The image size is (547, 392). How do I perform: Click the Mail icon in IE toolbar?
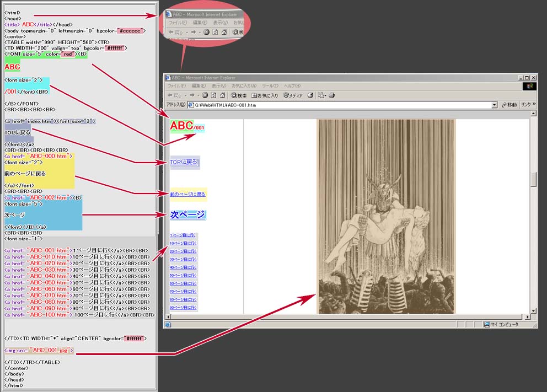[x=321, y=95]
